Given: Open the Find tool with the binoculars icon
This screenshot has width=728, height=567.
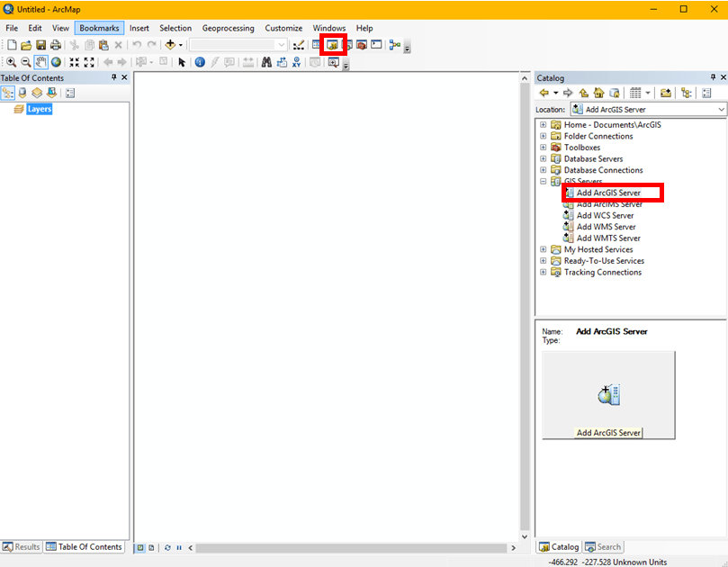Looking at the screenshot, I should [x=266, y=62].
